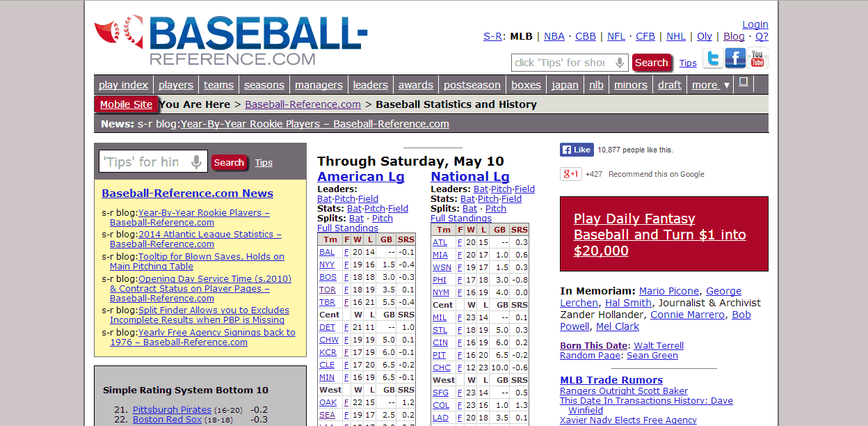Open the ATL team link in standings
The height and width of the screenshot is (426, 868).
click(440, 242)
